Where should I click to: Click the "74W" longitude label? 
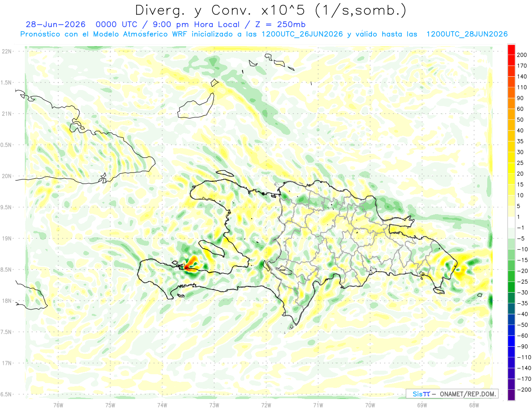pyautogui.click(x=162, y=405)
